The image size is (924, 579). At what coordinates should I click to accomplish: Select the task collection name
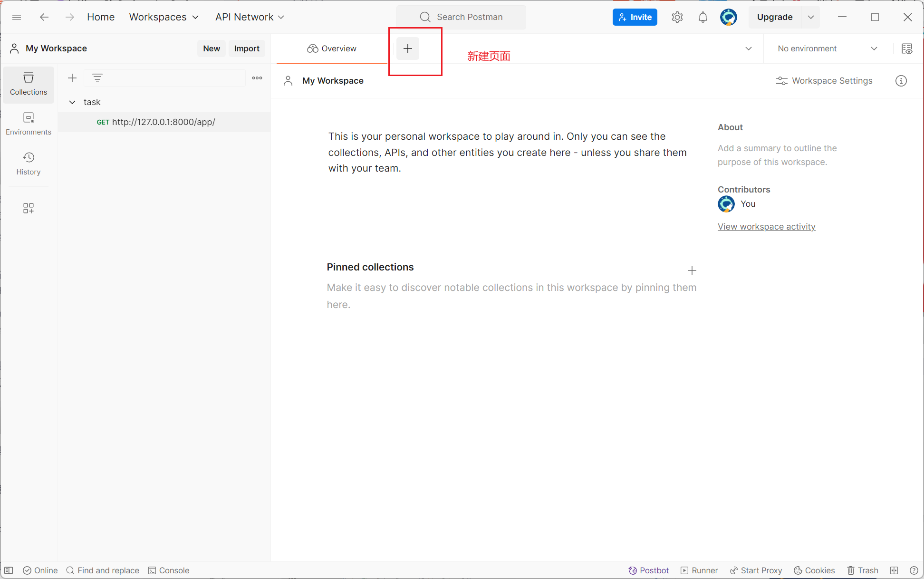[x=92, y=102]
